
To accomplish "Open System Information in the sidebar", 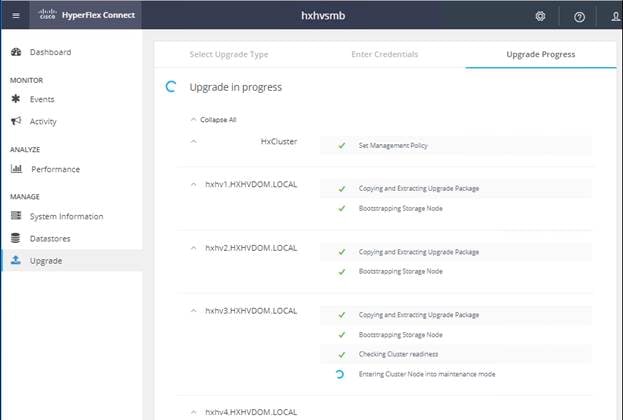I will (66, 216).
